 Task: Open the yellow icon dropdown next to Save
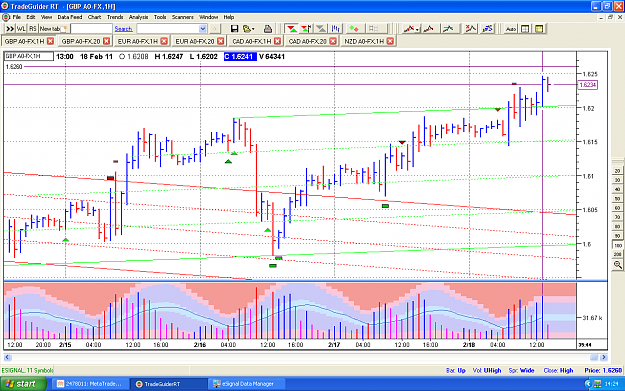[249, 29]
